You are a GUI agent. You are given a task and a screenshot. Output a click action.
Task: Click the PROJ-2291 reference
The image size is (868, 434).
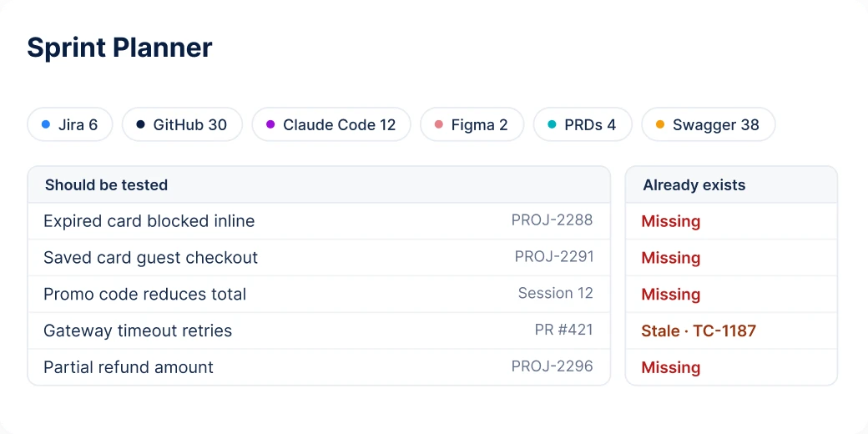553,257
